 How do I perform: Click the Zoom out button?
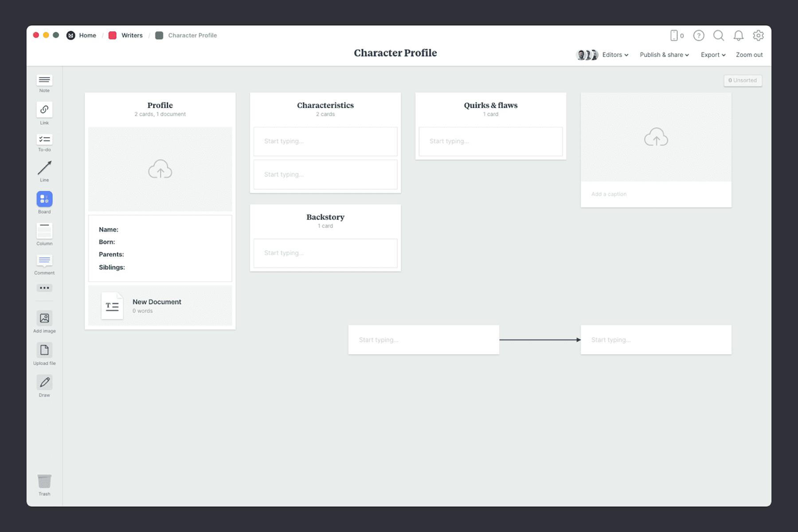[x=748, y=55]
